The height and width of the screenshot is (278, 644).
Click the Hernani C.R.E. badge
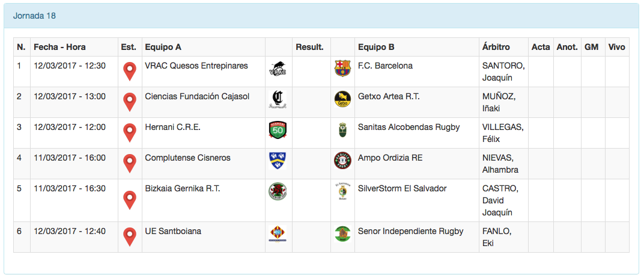click(278, 130)
